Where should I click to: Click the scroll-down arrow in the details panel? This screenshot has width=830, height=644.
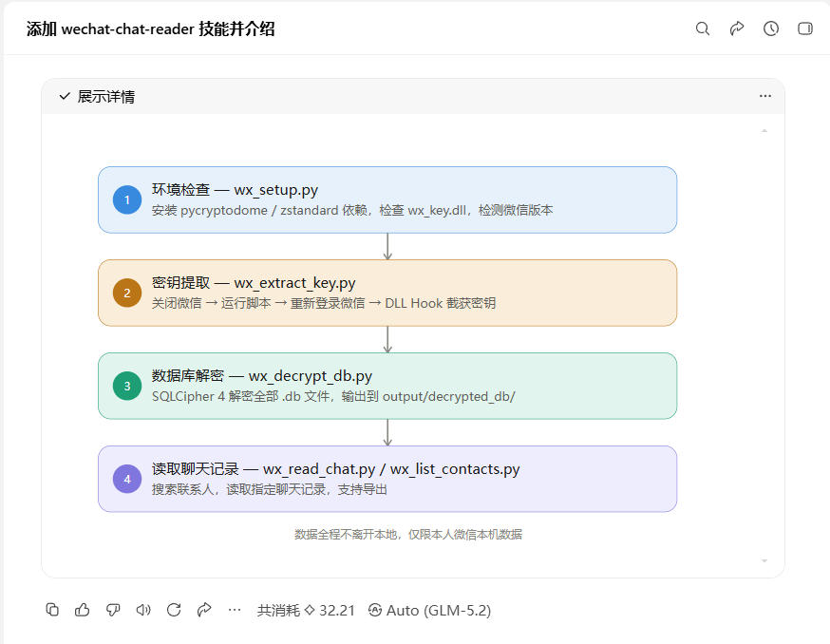point(764,560)
